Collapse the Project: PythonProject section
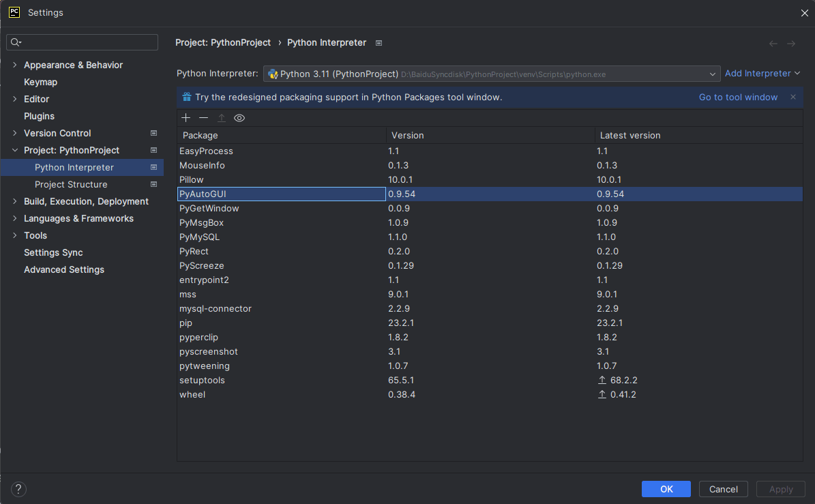The image size is (815, 504). (15, 150)
